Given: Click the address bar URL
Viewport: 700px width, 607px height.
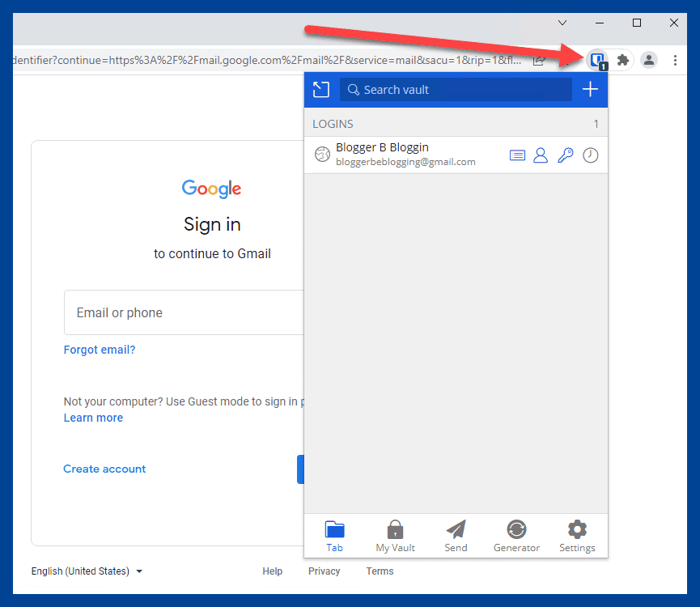Looking at the screenshot, I should point(267,60).
